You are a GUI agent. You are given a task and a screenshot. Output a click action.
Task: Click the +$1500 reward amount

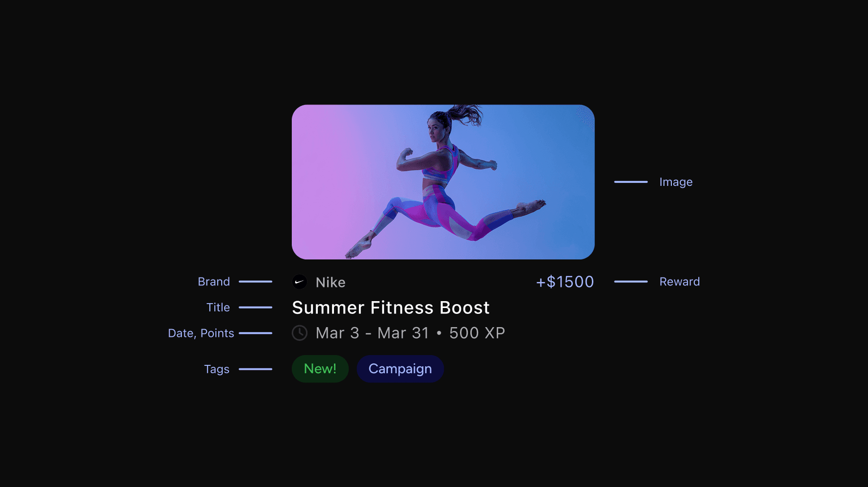pyautogui.click(x=565, y=282)
